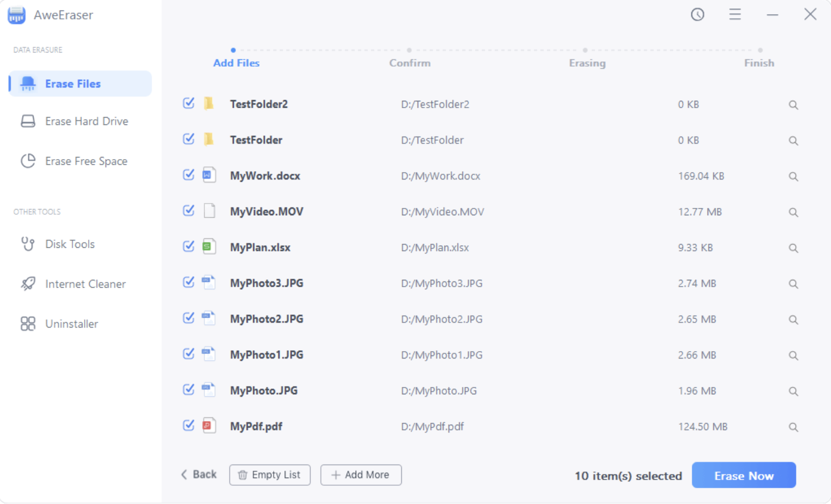The width and height of the screenshot is (831, 504).
Task: Click the 169.04 KB size value
Action: click(x=701, y=176)
